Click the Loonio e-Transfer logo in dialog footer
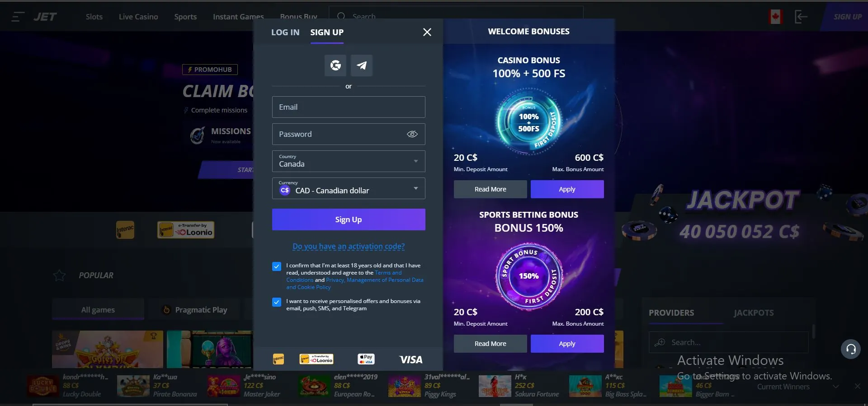The image size is (868, 406). point(316,359)
